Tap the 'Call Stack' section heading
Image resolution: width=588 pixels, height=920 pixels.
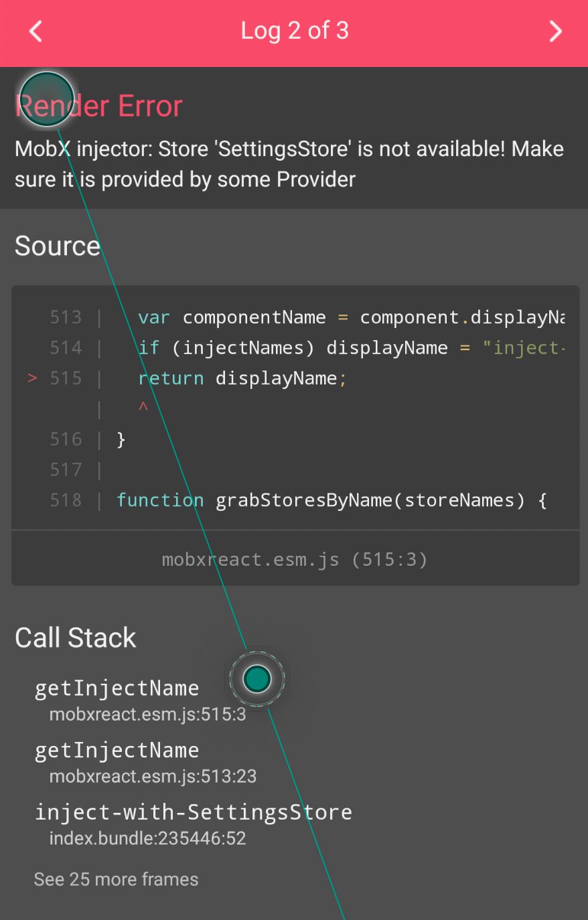[76, 637]
